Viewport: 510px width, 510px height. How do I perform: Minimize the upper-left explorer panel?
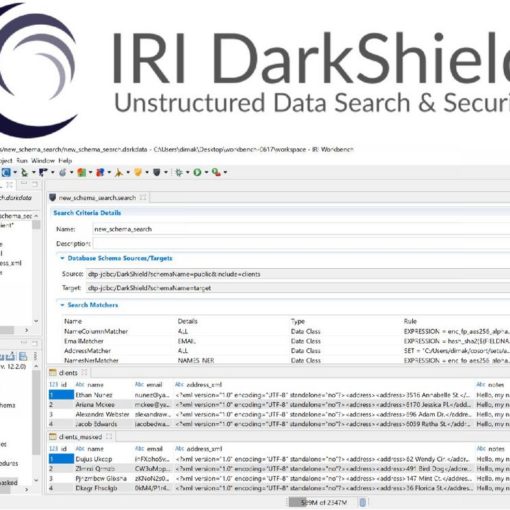(x=24, y=184)
